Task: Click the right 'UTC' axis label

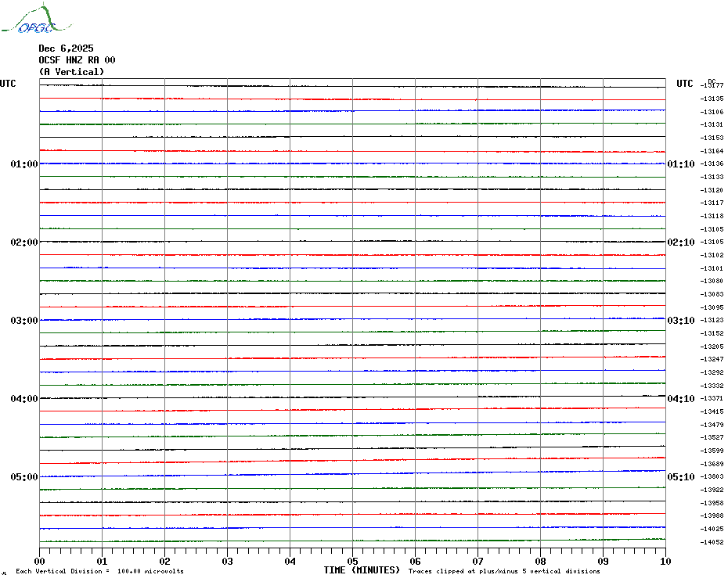Action: pyautogui.click(x=684, y=84)
